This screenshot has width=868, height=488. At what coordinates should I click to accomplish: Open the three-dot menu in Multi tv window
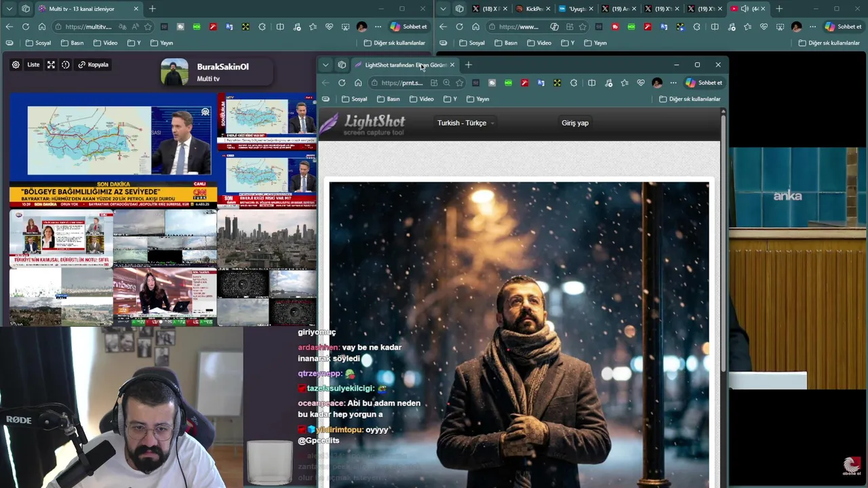tap(378, 26)
